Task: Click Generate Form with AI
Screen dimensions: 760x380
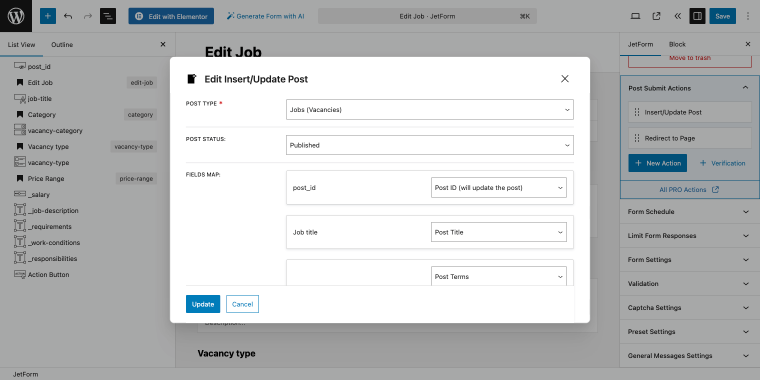Action: click(266, 16)
